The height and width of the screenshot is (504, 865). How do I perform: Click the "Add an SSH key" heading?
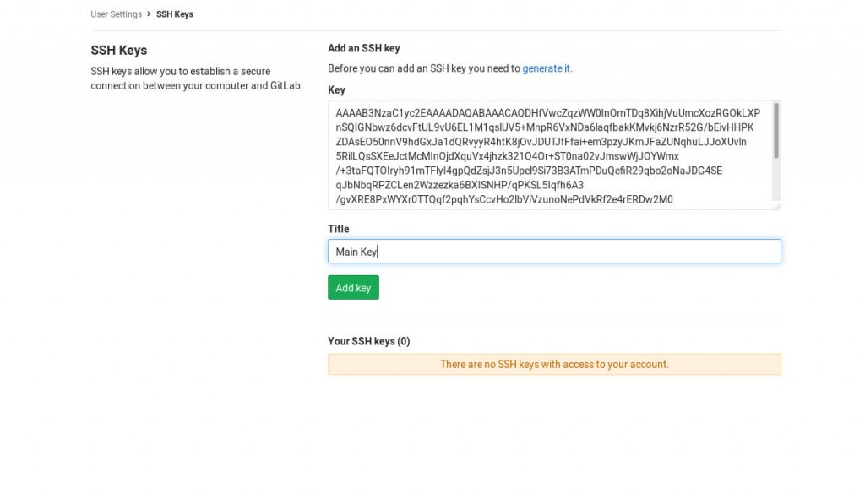pyautogui.click(x=364, y=48)
